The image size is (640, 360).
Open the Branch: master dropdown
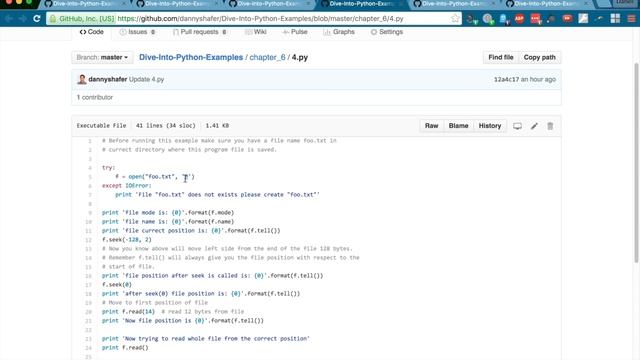pos(102,58)
